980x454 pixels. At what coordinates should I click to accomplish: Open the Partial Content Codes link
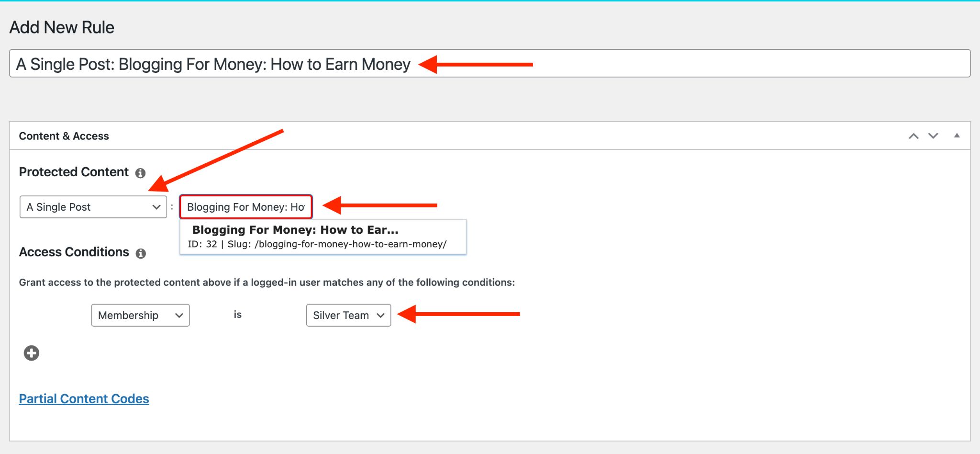(x=84, y=399)
